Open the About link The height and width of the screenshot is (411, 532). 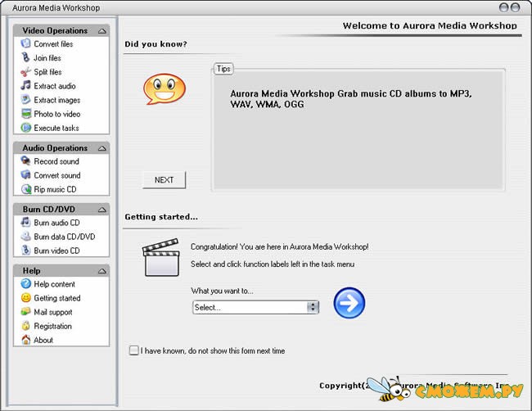pos(43,340)
